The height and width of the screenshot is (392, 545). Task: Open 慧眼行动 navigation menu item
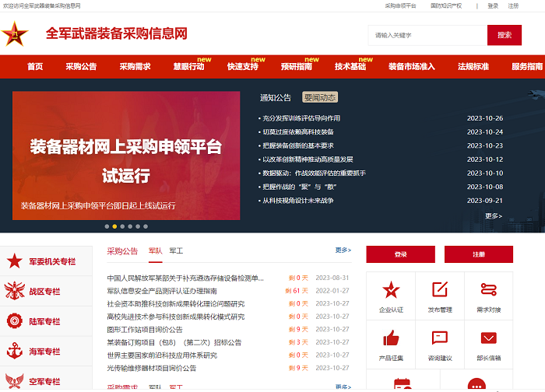click(x=188, y=66)
